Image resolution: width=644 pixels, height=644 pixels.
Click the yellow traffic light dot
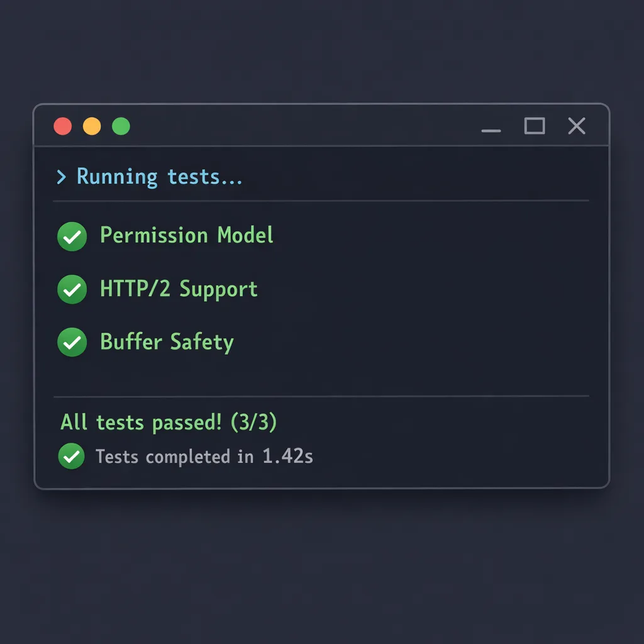[x=92, y=126]
